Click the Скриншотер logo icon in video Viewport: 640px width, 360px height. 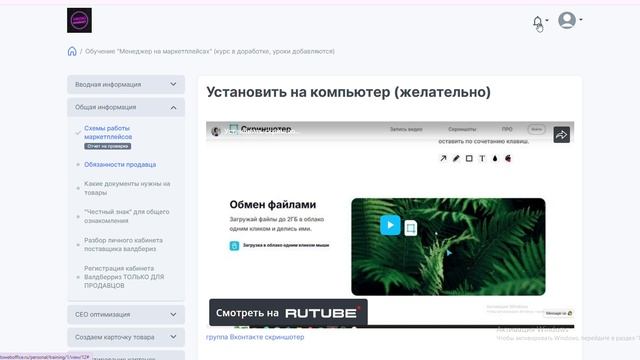pyautogui.click(x=233, y=129)
